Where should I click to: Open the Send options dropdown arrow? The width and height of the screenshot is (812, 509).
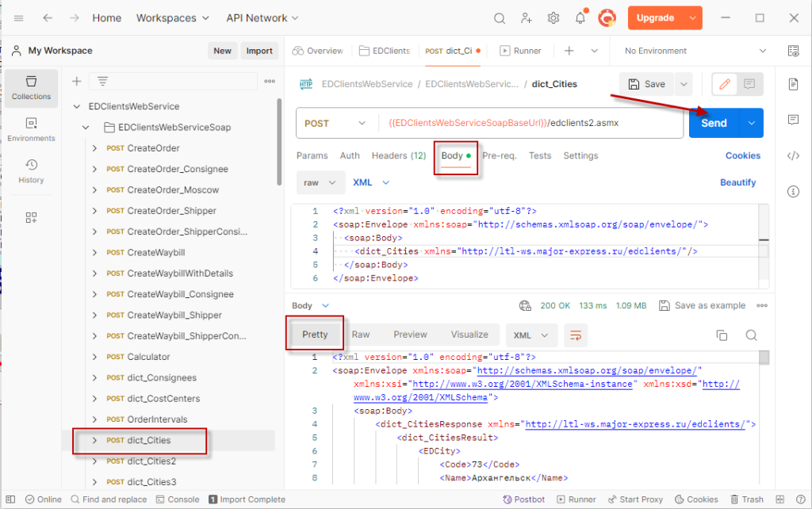[x=752, y=123]
